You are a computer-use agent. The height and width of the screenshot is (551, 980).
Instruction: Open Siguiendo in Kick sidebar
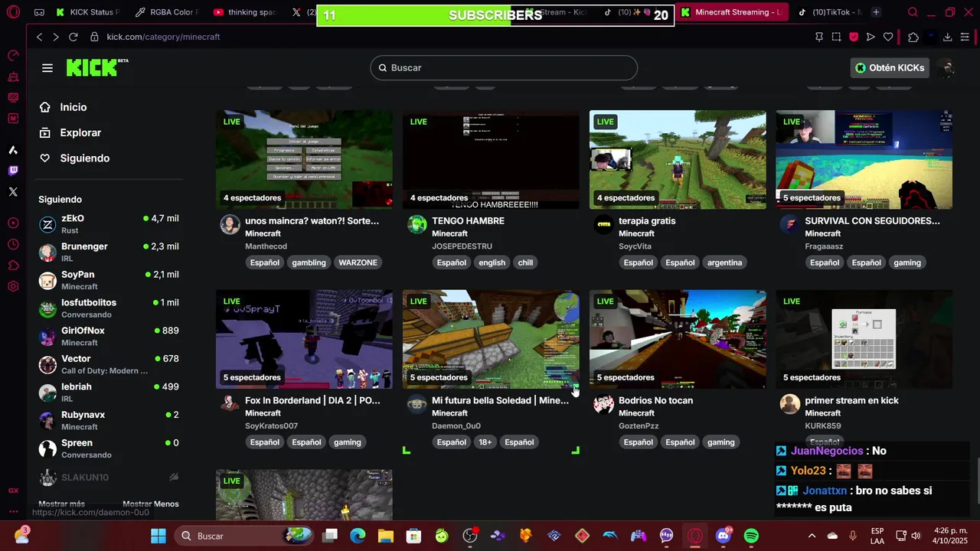pos(85,158)
